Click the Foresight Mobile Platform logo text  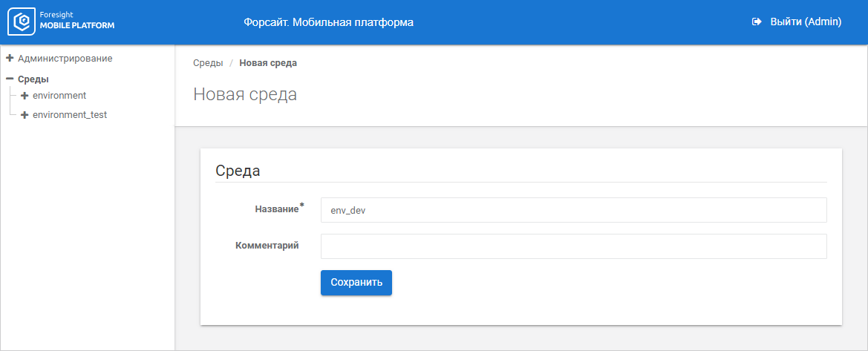point(76,22)
